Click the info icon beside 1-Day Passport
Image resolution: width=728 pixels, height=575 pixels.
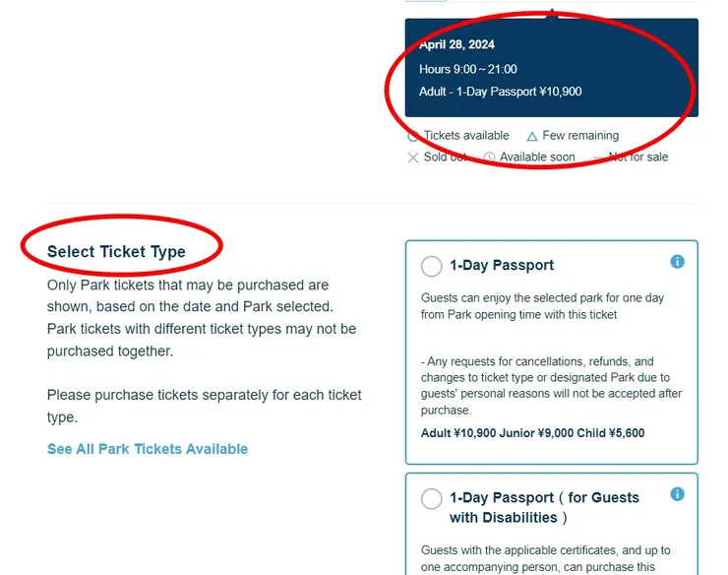click(x=677, y=262)
